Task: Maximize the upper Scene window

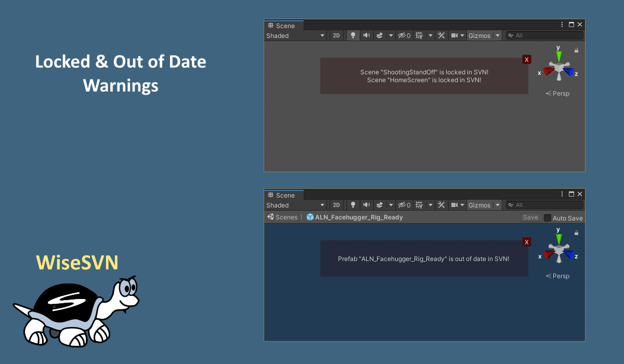Action: [x=571, y=24]
